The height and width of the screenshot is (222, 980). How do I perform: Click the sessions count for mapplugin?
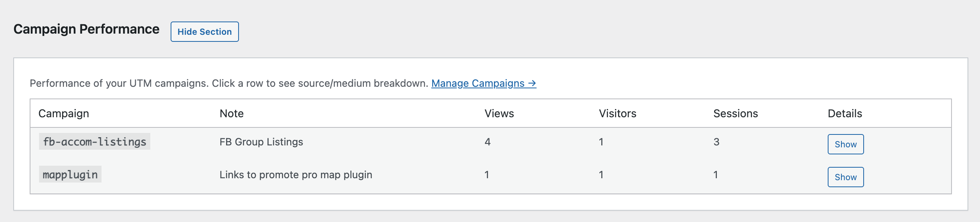[x=715, y=175]
